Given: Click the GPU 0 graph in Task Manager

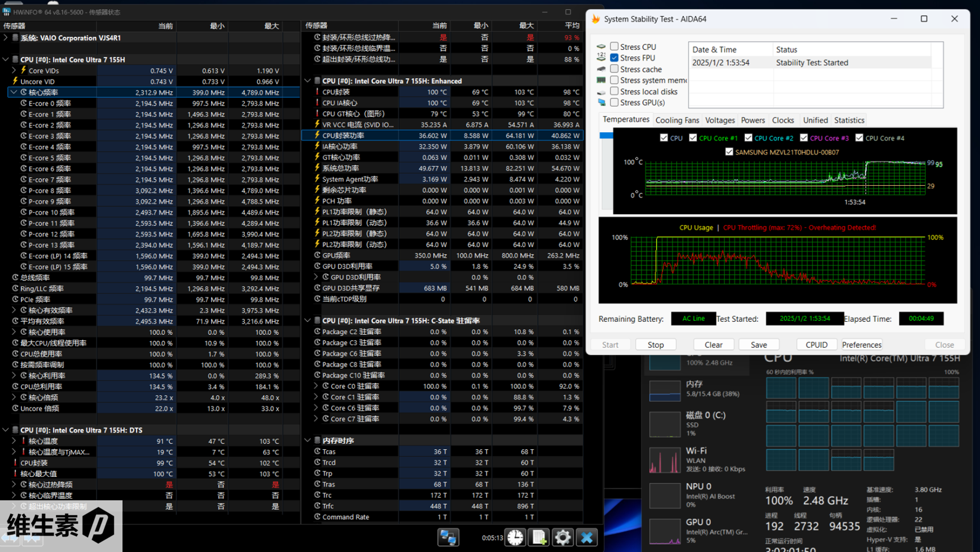Looking at the screenshot, I should pos(665,531).
